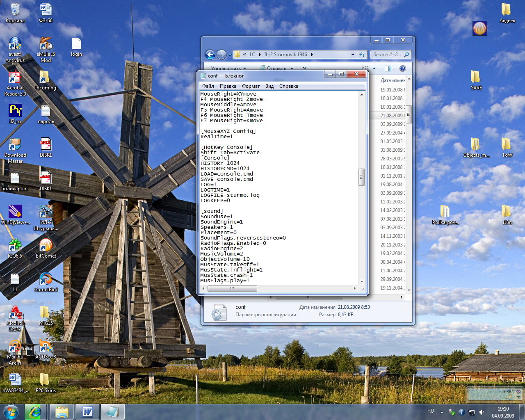Go back in Explorer window

coord(210,55)
